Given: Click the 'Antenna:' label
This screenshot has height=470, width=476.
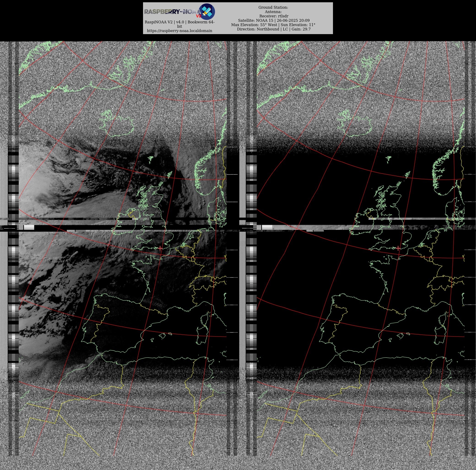Looking at the screenshot, I should pyautogui.click(x=273, y=12).
